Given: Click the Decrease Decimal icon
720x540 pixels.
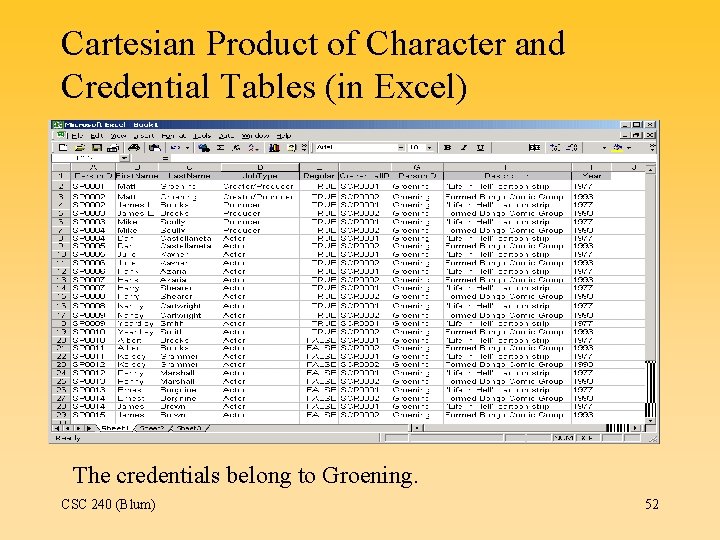Looking at the screenshot, I should click(572, 148).
